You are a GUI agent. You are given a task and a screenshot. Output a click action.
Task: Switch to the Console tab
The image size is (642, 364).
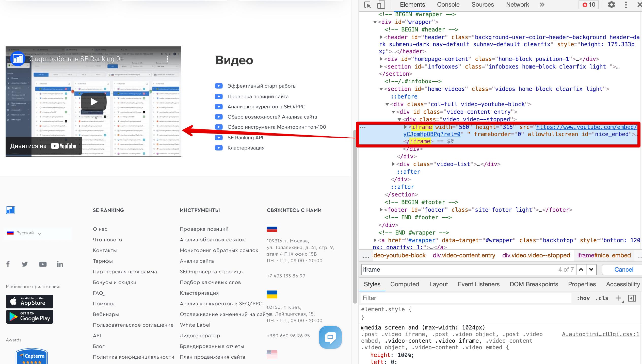448,5
